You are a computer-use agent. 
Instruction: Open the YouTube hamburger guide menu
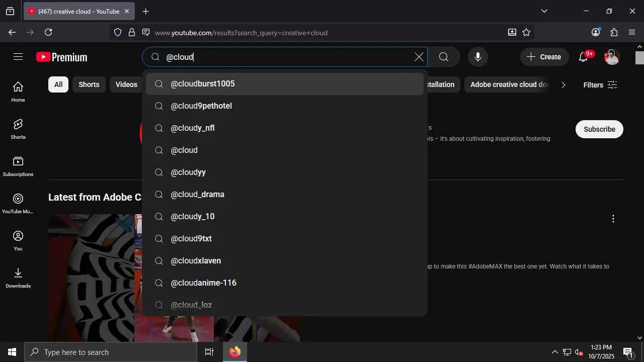pos(18,57)
